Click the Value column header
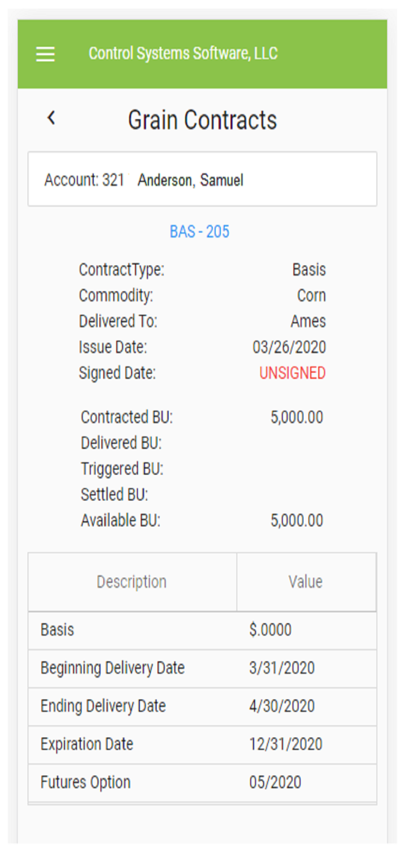Viewport: 401px width, 868px height. [306, 582]
